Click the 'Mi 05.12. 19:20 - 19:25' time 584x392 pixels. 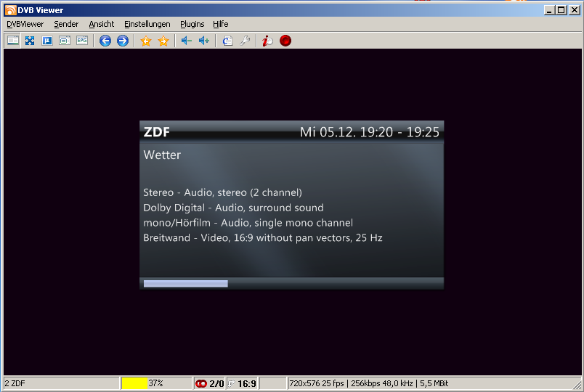[x=370, y=132]
